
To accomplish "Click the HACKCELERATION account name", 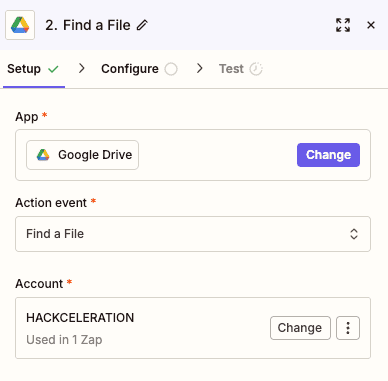I will pos(80,318).
